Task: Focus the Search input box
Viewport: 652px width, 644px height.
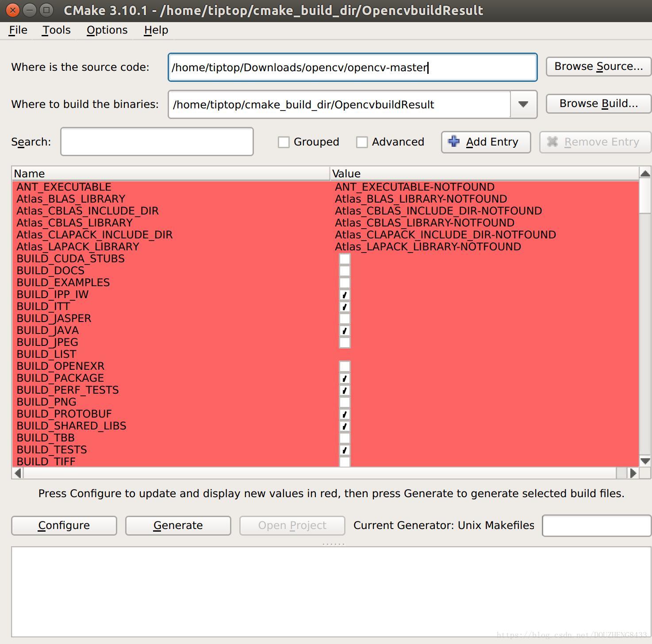Action: (x=157, y=142)
